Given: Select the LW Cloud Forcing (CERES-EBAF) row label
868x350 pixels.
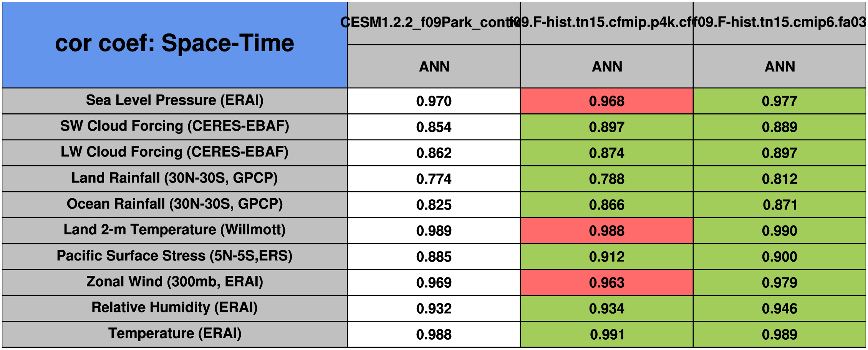Looking at the screenshot, I should 175,152.
